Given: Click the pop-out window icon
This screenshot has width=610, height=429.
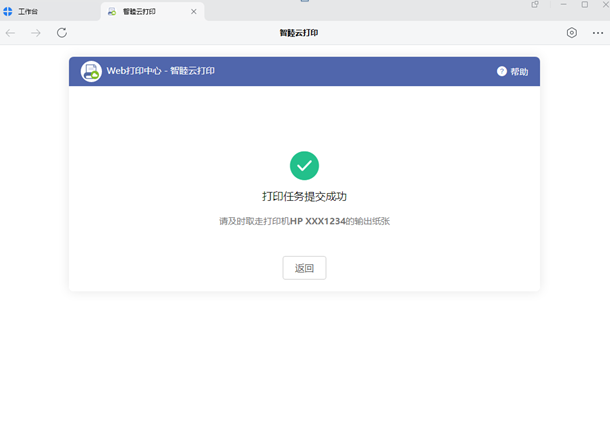Looking at the screenshot, I should 535,5.
